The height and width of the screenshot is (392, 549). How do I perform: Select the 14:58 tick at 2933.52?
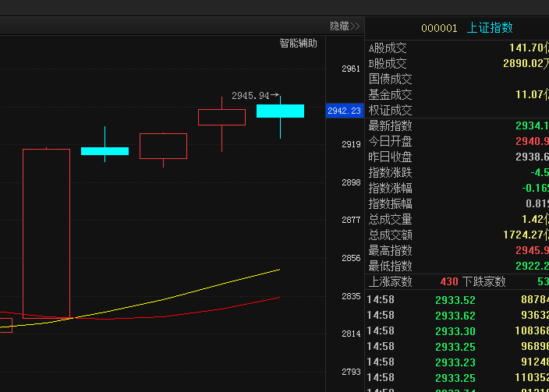[x=456, y=300]
